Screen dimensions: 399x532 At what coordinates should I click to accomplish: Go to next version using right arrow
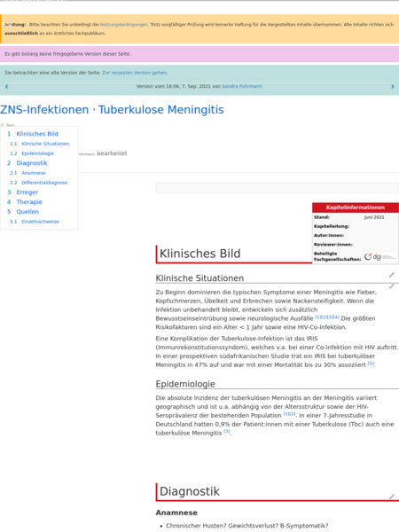pyautogui.click(x=393, y=87)
